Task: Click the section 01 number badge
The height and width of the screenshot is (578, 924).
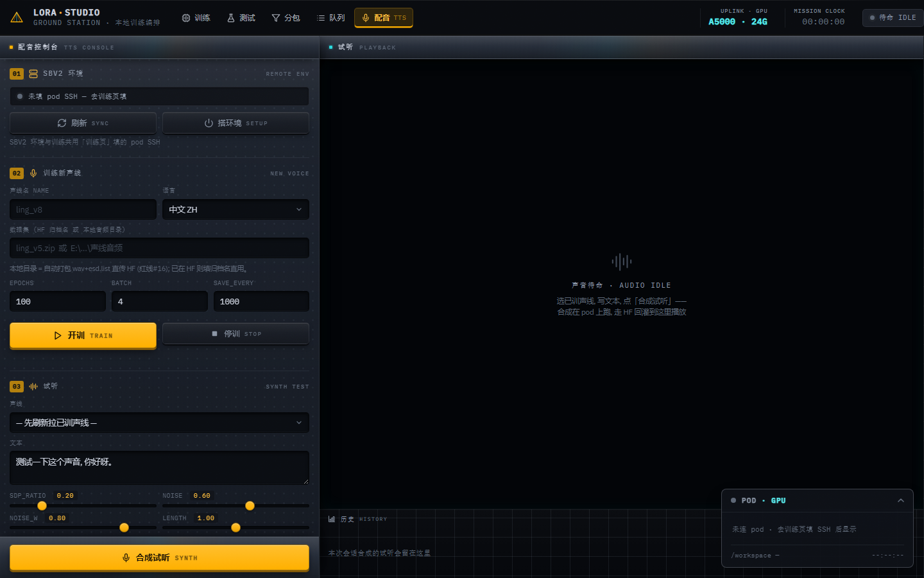Action: coord(17,74)
